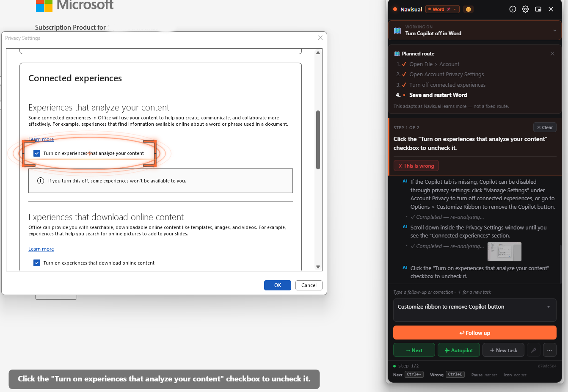
Task: Start Autopilot mode
Action: [458, 350]
